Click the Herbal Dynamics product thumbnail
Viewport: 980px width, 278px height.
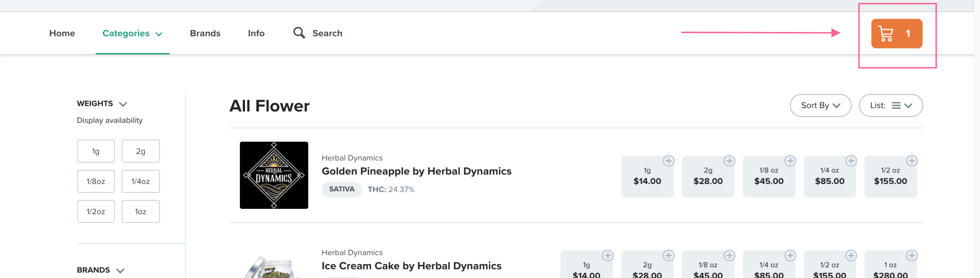[x=274, y=175]
